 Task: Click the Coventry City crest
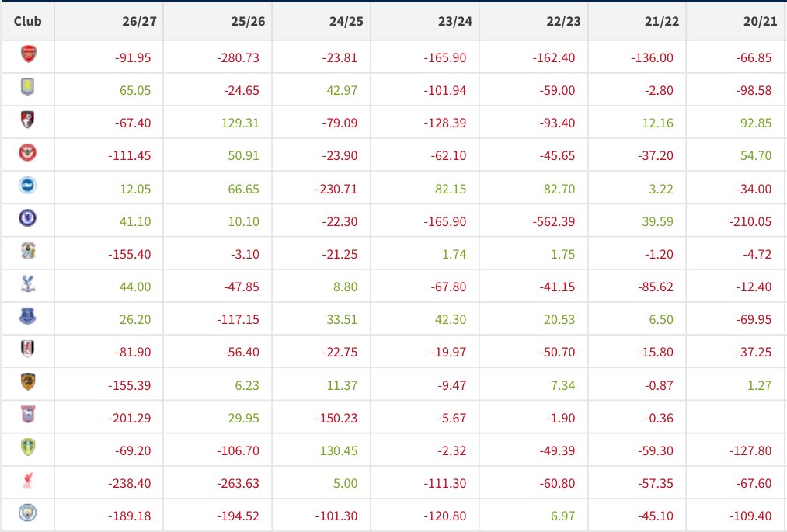(x=28, y=250)
